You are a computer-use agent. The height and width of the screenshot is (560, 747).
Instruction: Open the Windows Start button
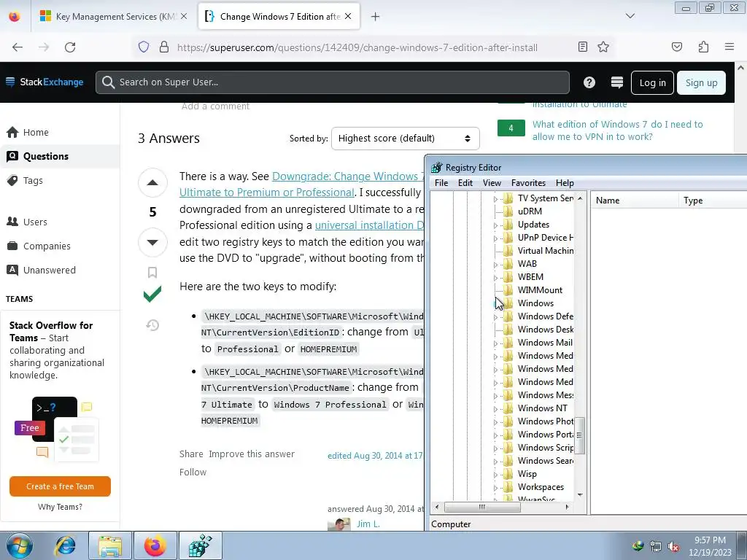[x=20, y=545]
